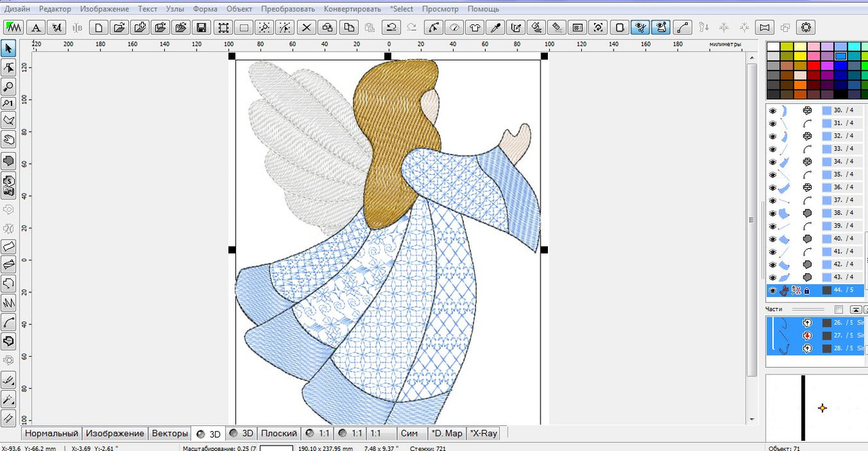868x451 pixels.
Task: Pick a color with the eyedropper tool
Action: (x=496, y=28)
